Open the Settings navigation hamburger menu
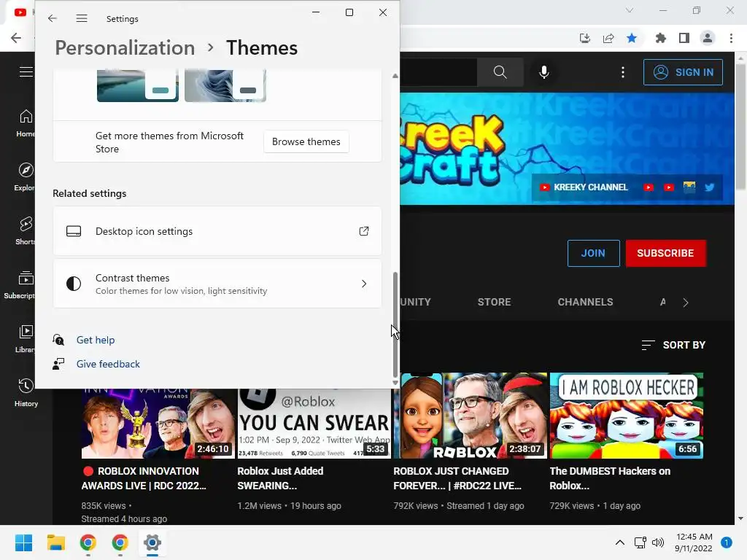 point(82,18)
